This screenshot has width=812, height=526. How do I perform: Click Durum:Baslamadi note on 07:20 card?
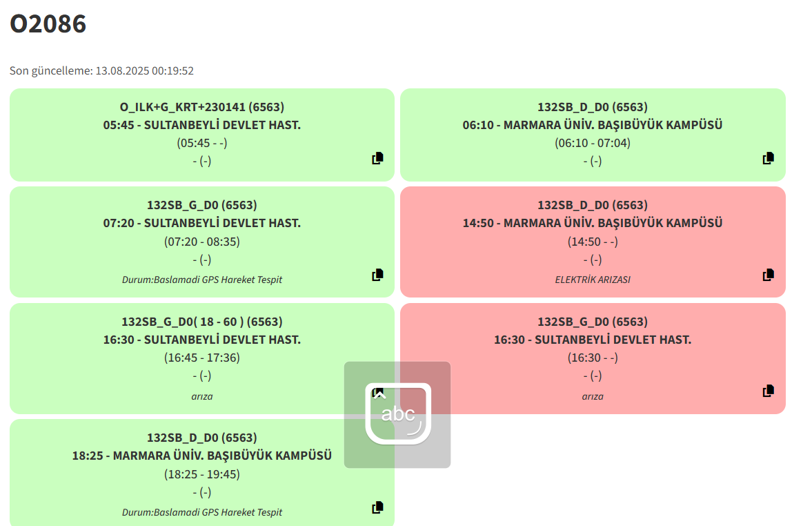[x=202, y=280]
